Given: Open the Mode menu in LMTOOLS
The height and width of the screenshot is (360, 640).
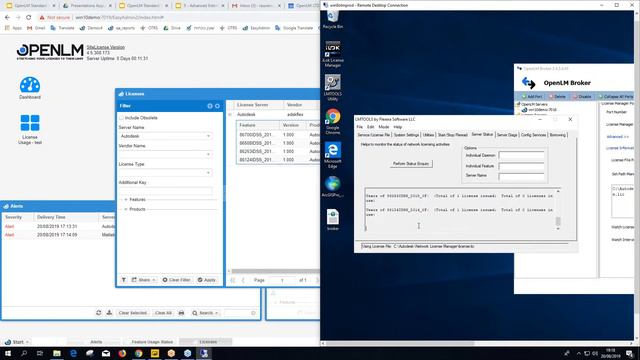Looking at the screenshot, I should (x=384, y=127).
